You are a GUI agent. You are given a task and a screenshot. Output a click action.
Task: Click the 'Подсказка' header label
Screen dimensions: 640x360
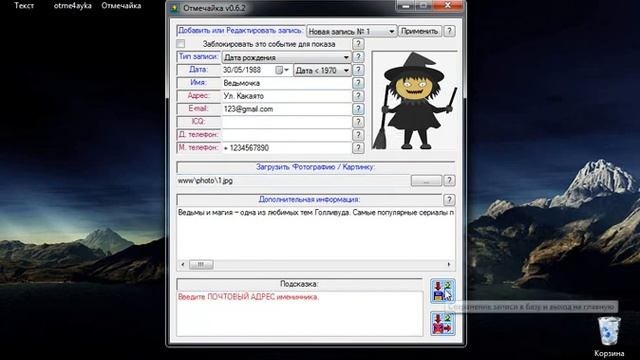pos(299,284)
